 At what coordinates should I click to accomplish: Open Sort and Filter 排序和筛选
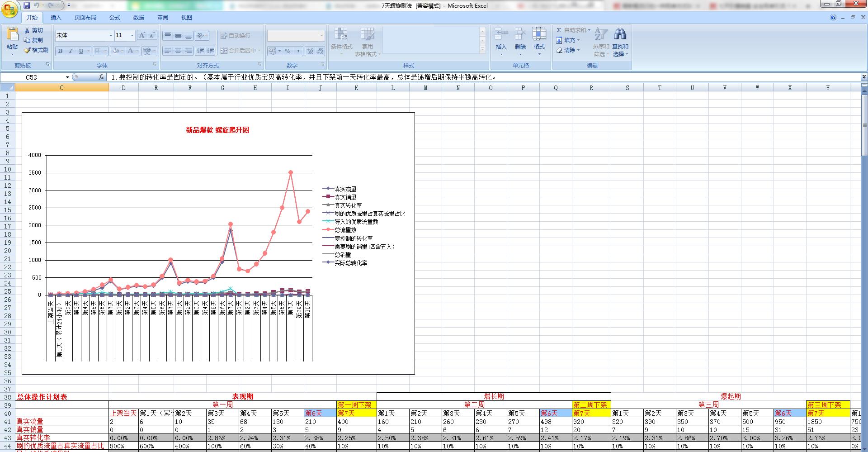(601, 41)
